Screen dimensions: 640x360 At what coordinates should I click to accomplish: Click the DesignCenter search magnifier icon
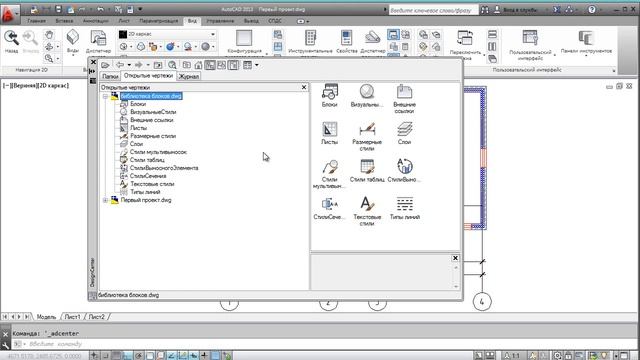172,65
